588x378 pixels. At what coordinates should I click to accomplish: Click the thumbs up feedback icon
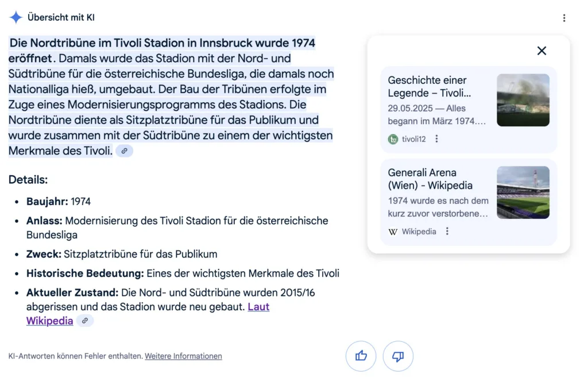point(361,356)
